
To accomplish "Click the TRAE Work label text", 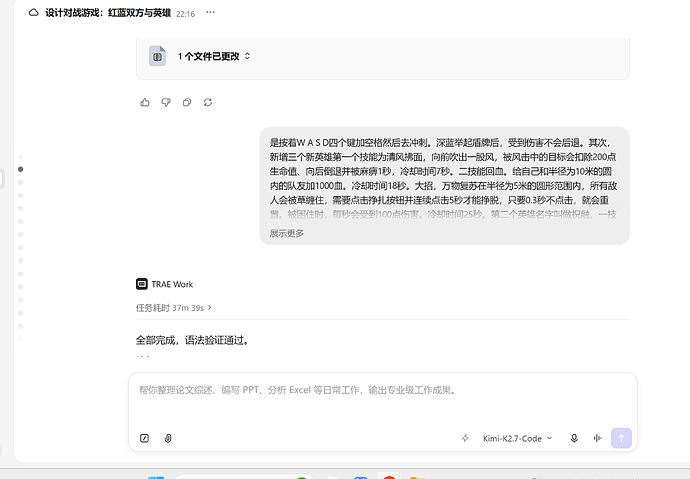I will coord(172,284).
